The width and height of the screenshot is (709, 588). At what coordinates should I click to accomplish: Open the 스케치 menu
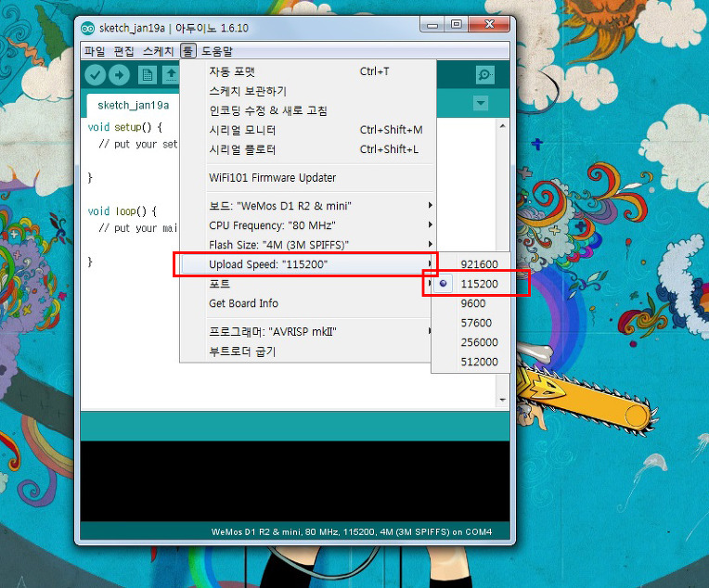click(x=158, y=51)
